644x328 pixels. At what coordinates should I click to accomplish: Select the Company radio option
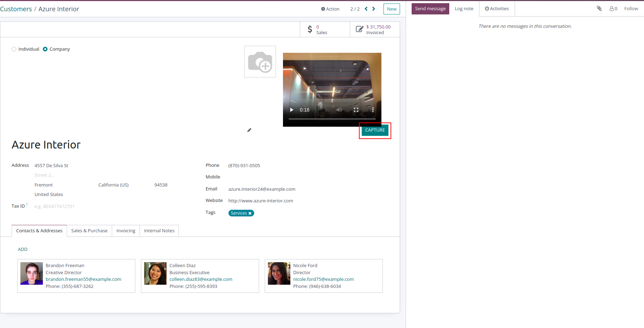coord(45,49)
